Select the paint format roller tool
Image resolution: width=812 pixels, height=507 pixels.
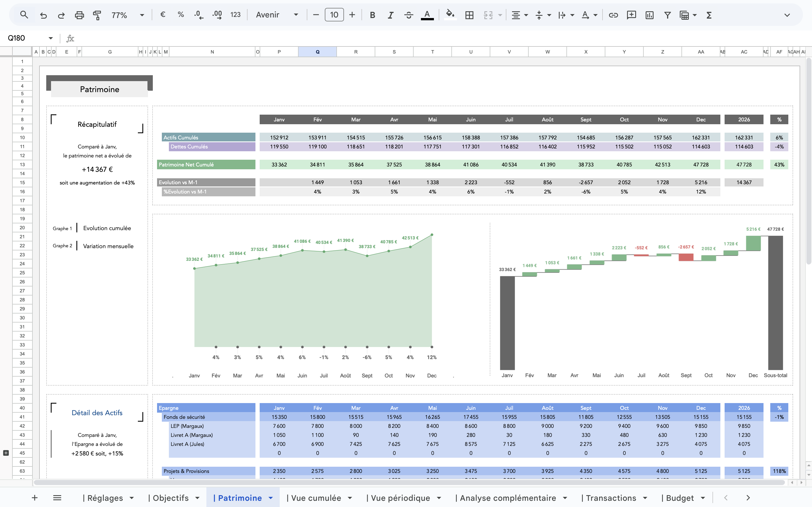click(97, 15)
